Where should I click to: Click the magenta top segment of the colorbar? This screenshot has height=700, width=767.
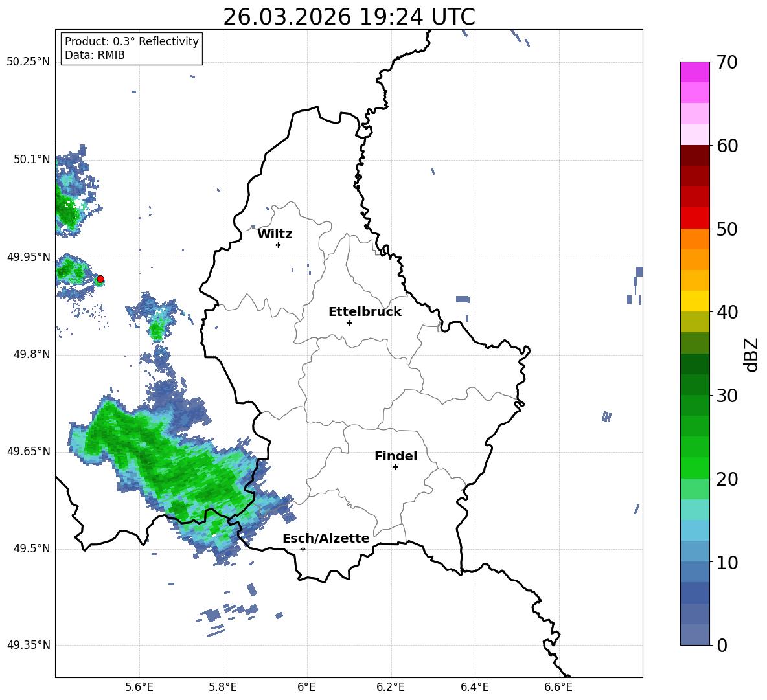pos(694,72)
